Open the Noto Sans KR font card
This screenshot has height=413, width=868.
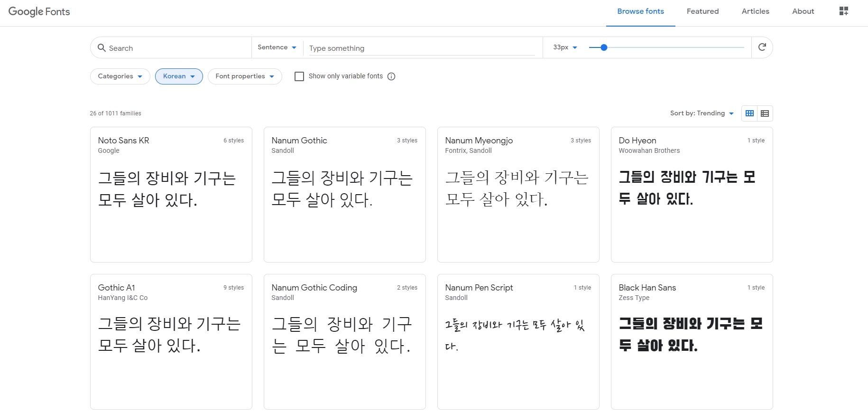(171, 195)
